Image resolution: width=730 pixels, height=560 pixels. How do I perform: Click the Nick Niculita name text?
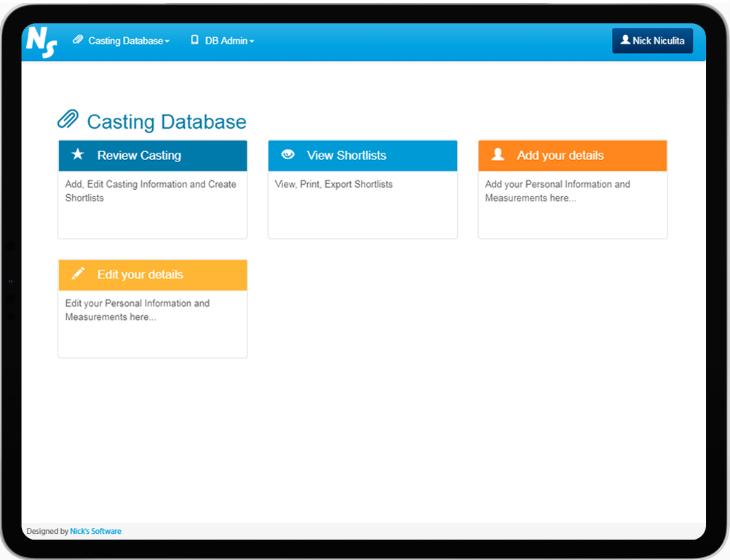coord(658,41)
